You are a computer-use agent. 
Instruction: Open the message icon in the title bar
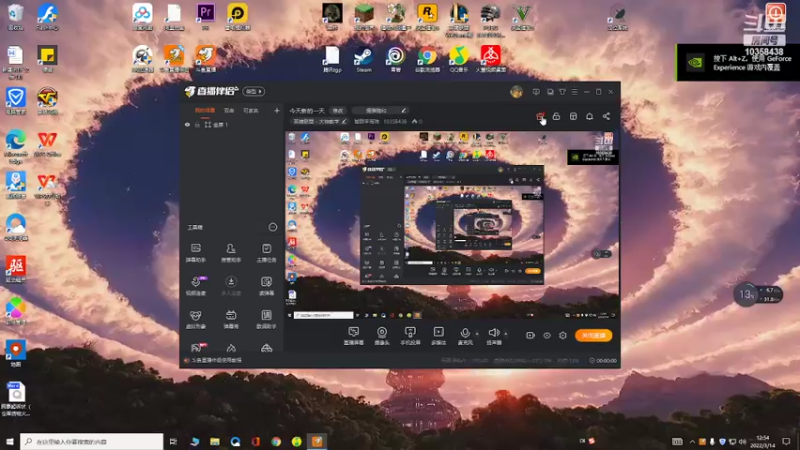pyautogui.click(x=536, y=92)
